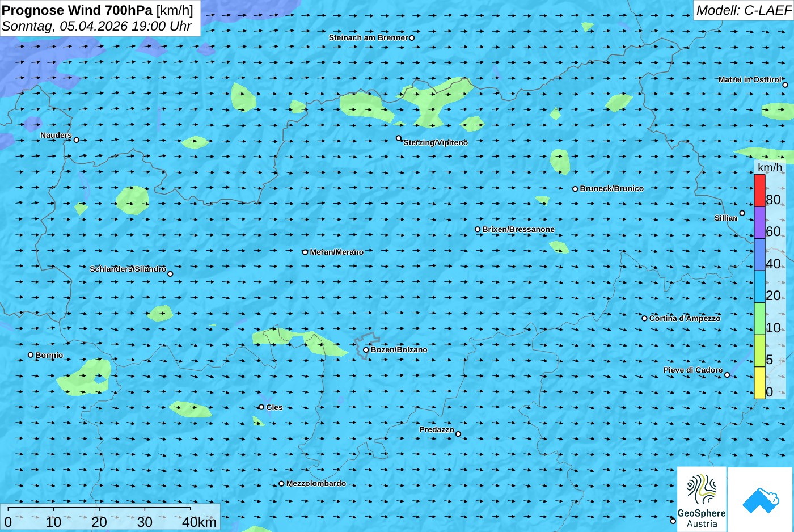The height and width of the screenshot is (532, 794).
Task: Click the Prognose Wind 700hPa title
Action: (x=77, y=10)
